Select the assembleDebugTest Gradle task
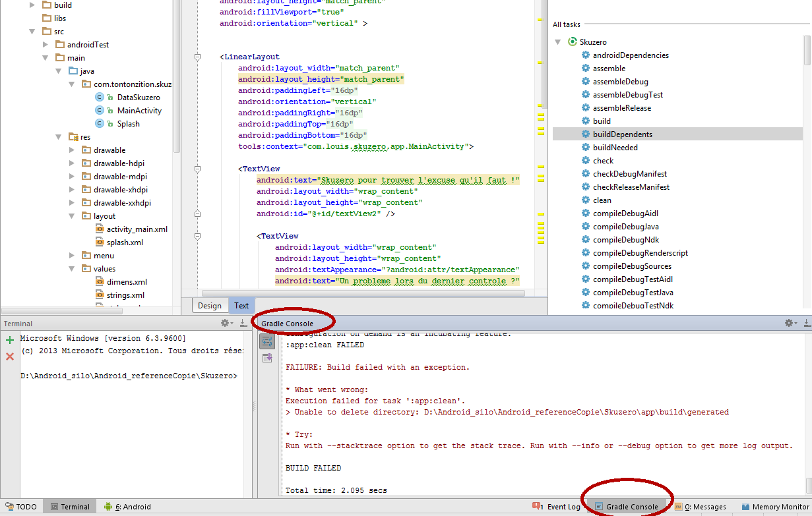 pos(627,95)
